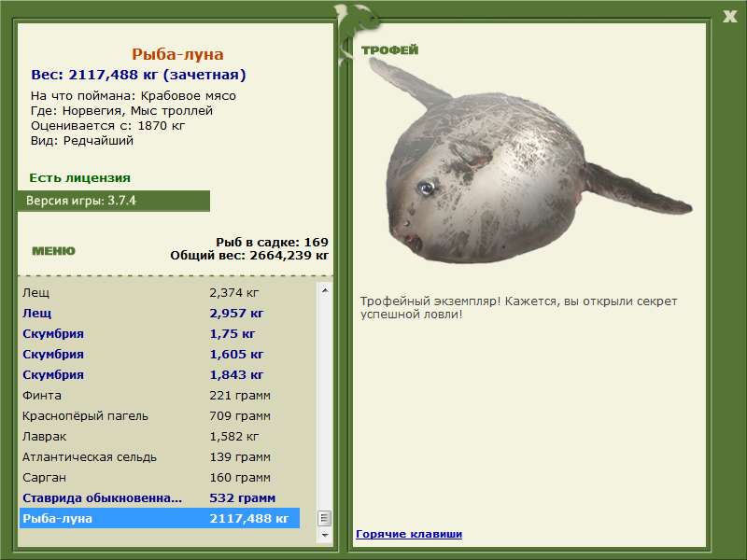Select the Финта 221 грамм entry
The width and height of the screenshot is (747, 560).
click(160, 395)
